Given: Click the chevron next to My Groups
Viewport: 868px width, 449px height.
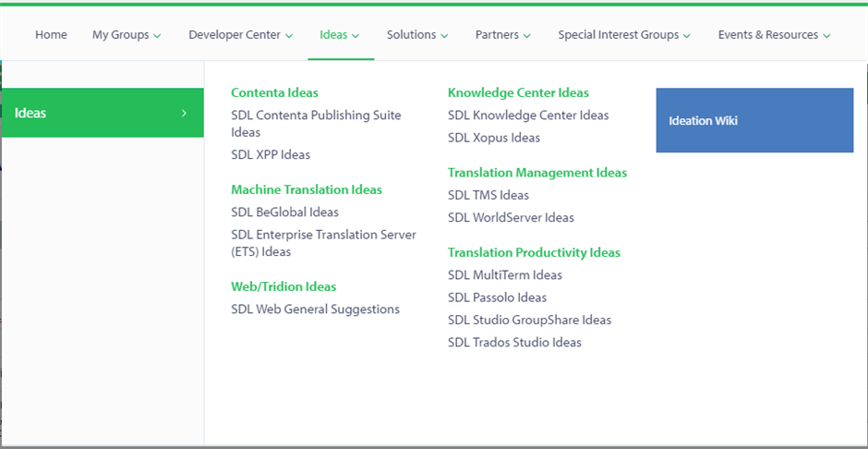Looking at the screenshot, I should click(157, 36).
